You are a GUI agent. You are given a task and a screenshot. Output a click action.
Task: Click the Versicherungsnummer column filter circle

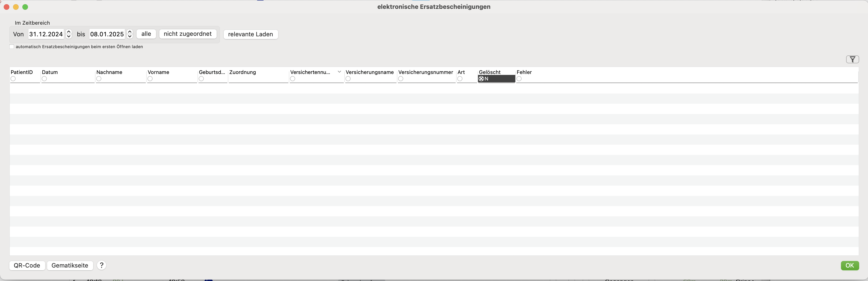tap(401, 79)
